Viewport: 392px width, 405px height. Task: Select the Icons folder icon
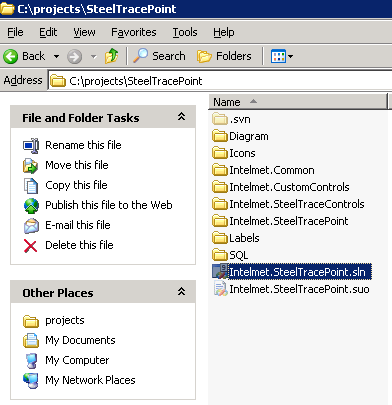pyautogui.click(x=220, y=153)
